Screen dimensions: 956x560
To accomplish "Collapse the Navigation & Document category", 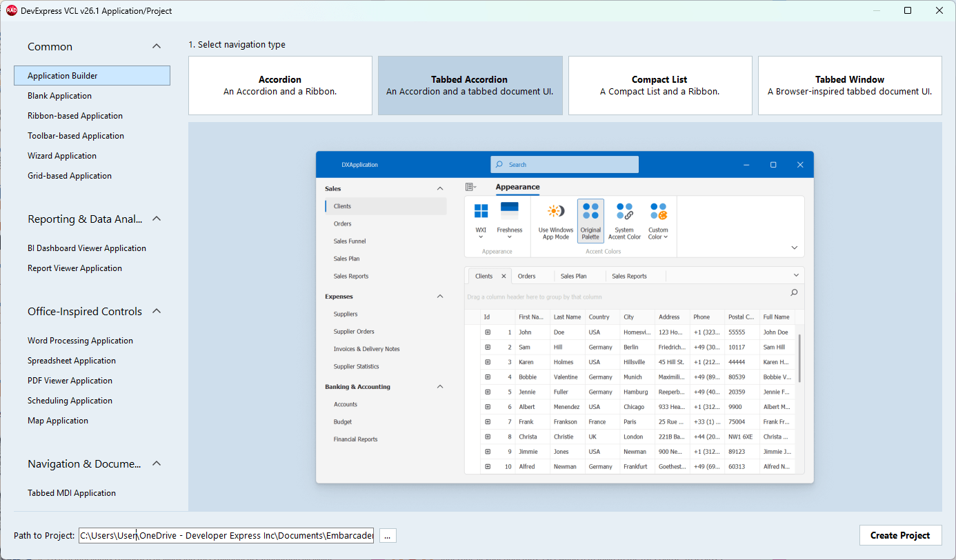I will click(157, 463).
